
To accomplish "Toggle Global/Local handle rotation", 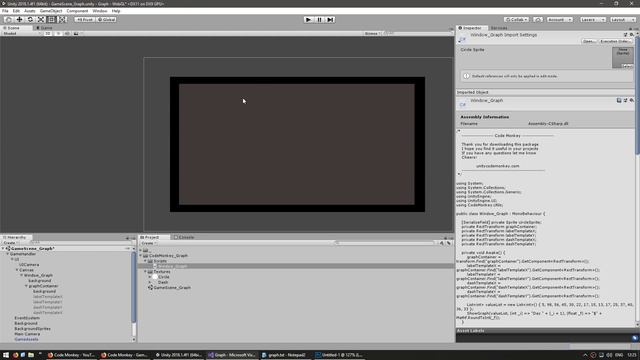I will pyautogui.click(x=106, y=20).
